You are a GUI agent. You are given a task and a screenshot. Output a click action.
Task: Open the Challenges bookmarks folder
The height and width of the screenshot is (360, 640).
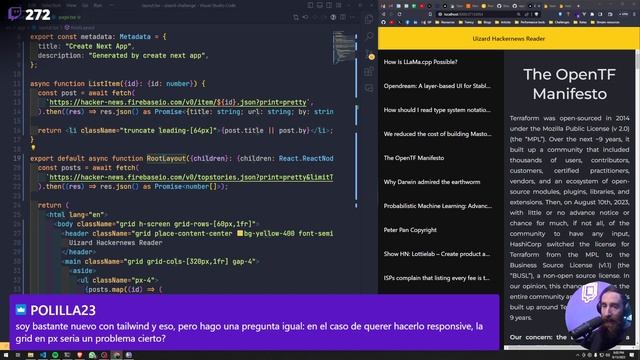(559, 22)
